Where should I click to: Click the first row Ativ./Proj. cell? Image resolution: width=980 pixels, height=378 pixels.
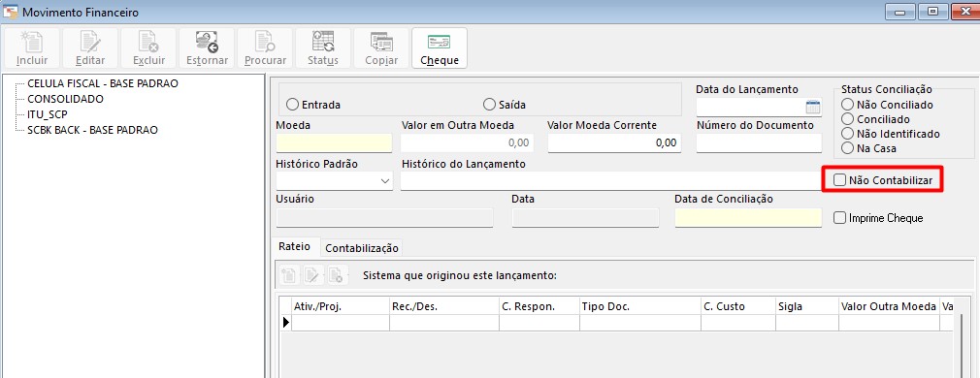click(340, 323)
